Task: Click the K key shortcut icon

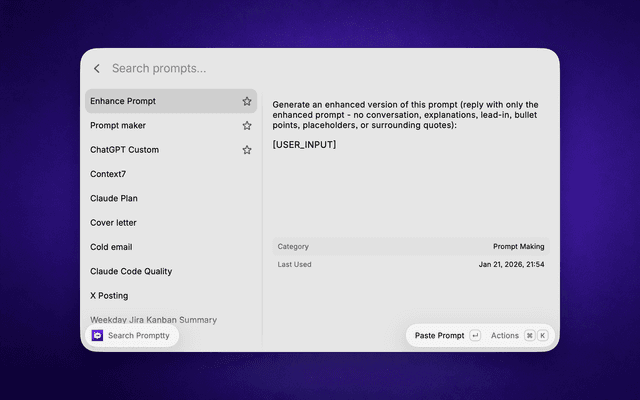Action: point(542,336)
